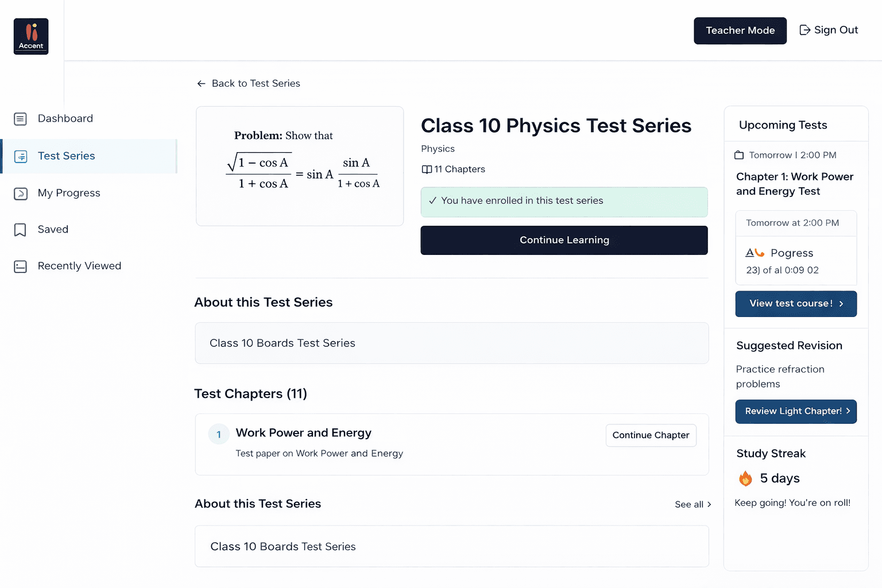Expand the See all chevron
This screenshot has width=882, height=588.
(x=709, y=504)
